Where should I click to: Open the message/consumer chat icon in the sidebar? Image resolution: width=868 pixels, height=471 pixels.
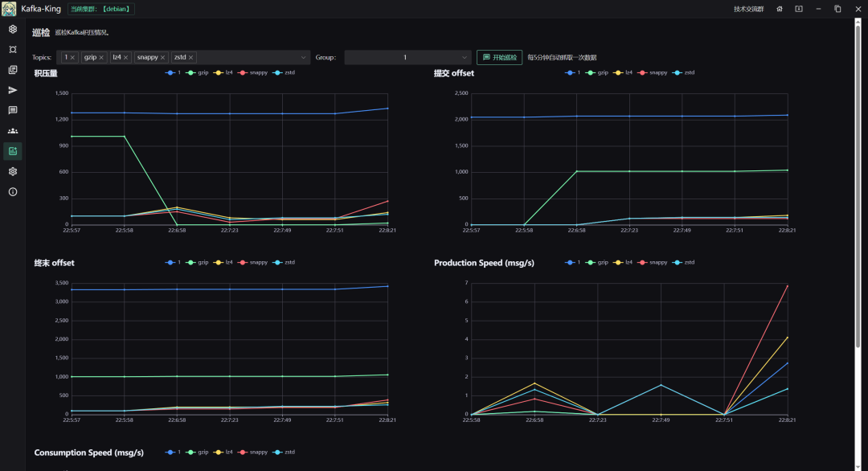12,110
